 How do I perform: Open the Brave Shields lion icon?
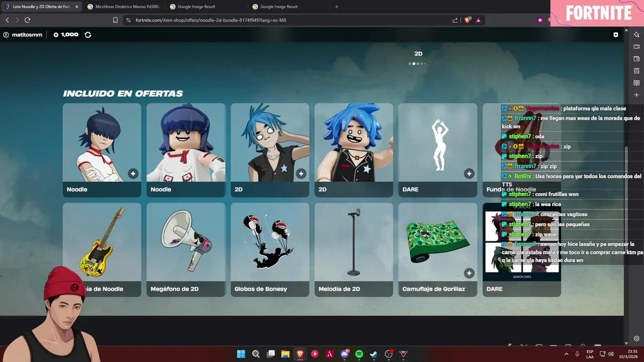click(467, 20)
